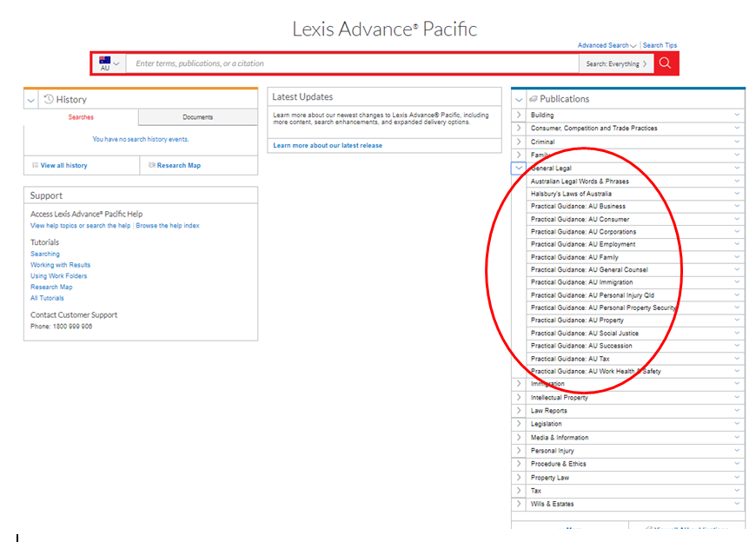This screenshot has width=756, height=542.
Task: Open dropdown arrow for Criminal row
Action: click(x=737, y=142)
